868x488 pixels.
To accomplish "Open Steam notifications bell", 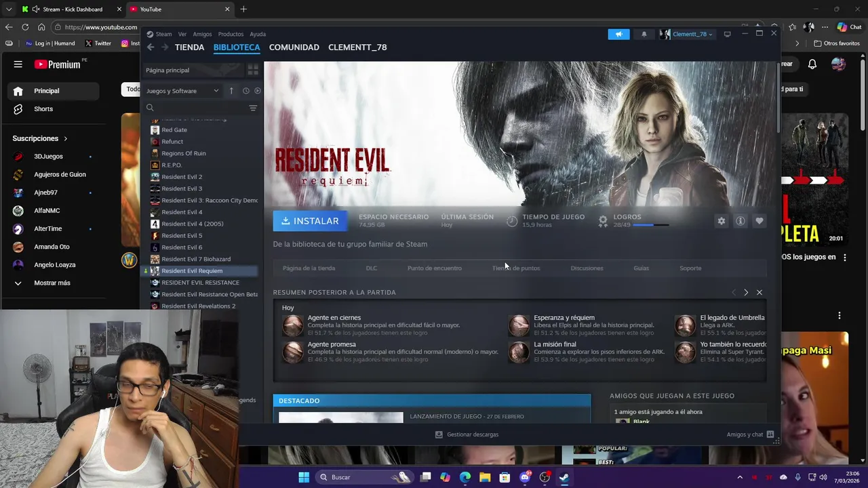I will pyautogui.click(x=644, y=34).
